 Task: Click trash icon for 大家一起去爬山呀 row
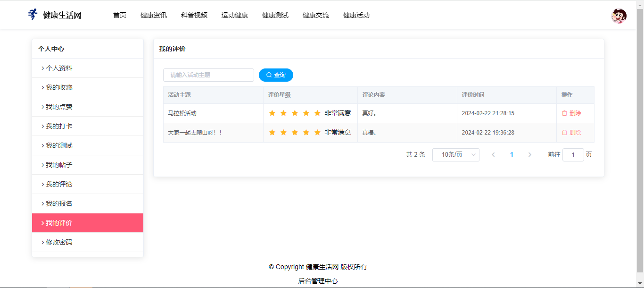click(564, 133)
